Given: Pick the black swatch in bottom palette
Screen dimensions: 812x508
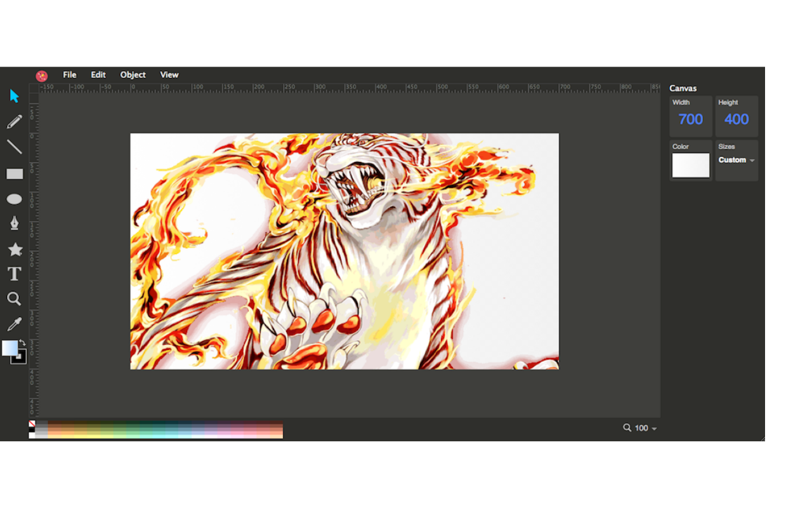Looking at the screenshot, I should [32, 430].
